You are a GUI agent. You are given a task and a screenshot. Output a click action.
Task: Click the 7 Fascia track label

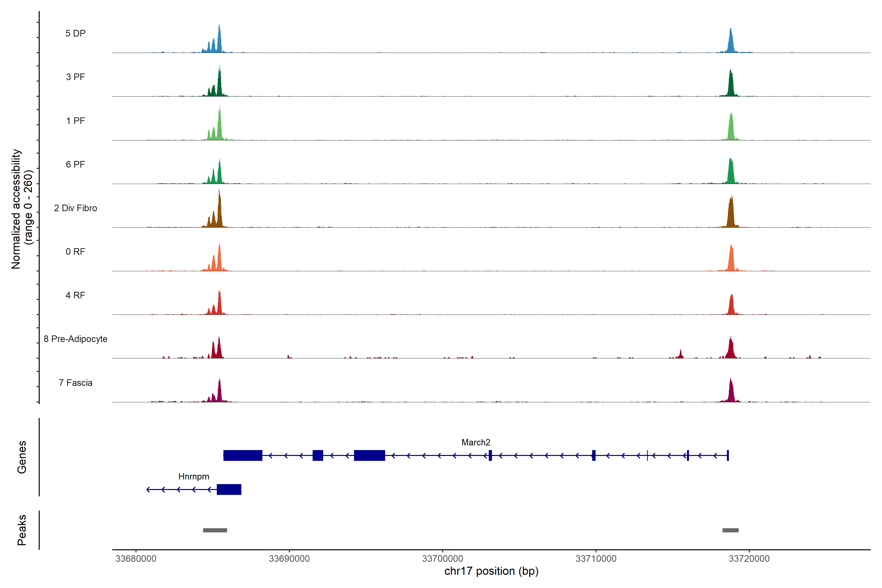(75, 383)
